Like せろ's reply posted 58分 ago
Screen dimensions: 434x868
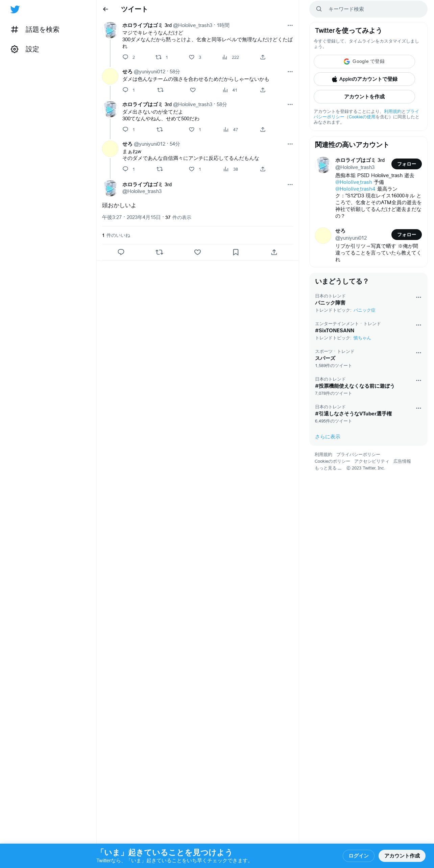coord(193,90)
